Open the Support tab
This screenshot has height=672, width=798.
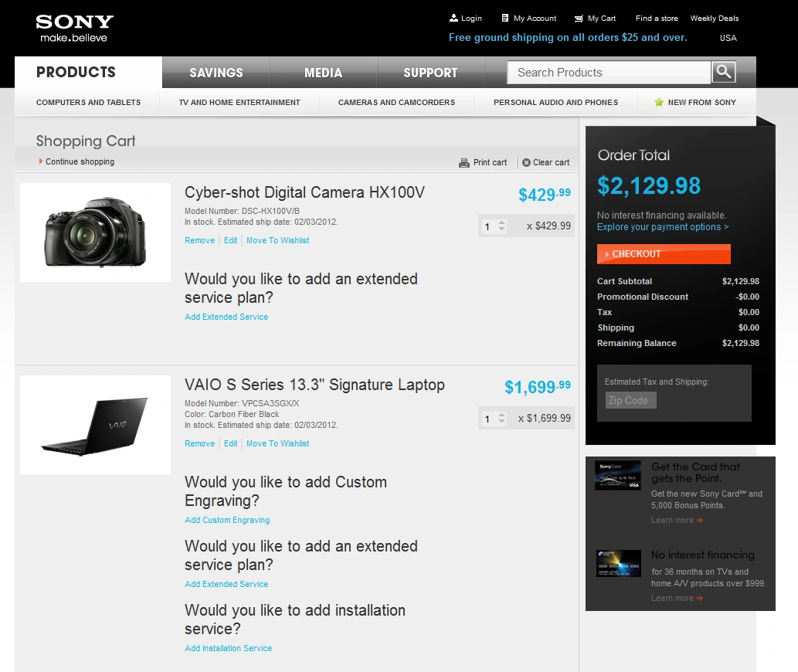pos(430,73)
